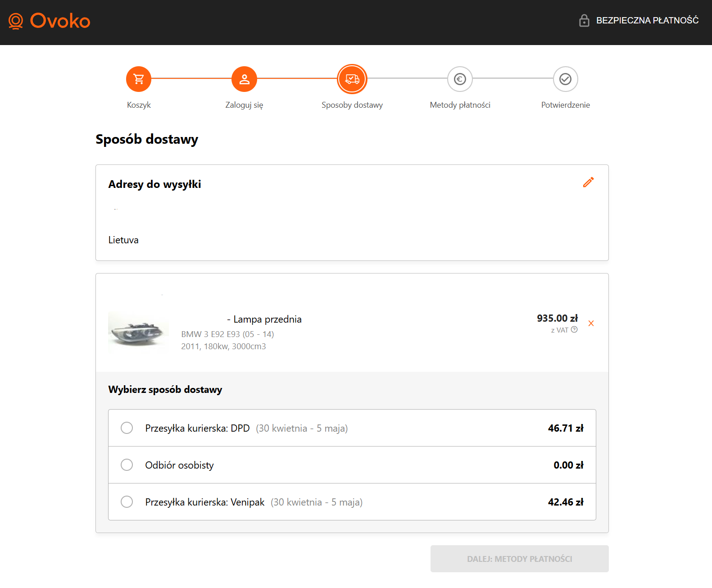This screenshot has width=712, height=588.
Task: Choose Odbiór osobisty pickup option
Action: 352,465
